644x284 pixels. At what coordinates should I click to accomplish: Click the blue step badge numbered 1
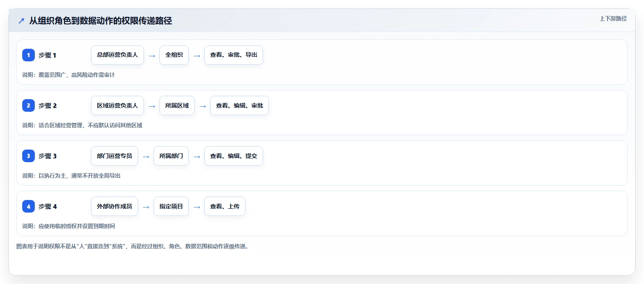(x=29, y=55)
